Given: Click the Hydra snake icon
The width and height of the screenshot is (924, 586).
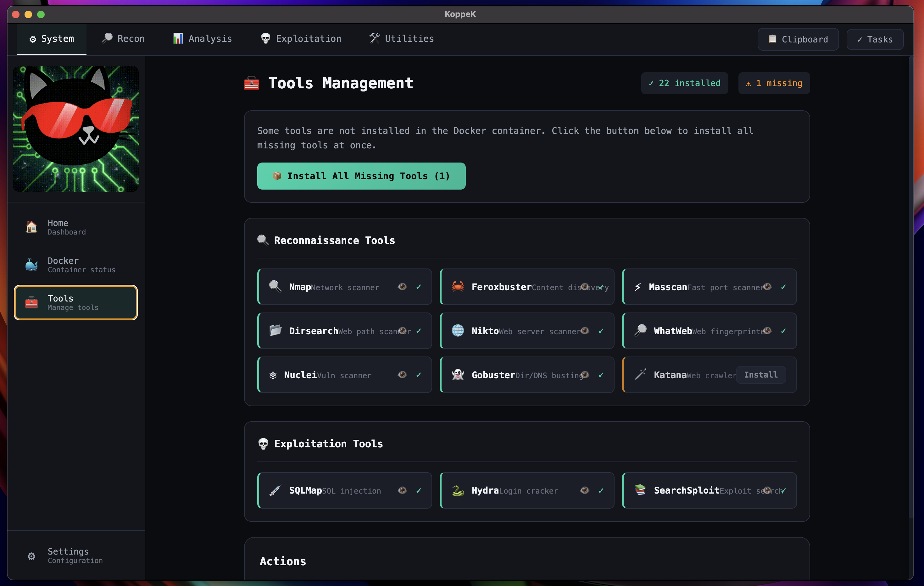Looking at the screenshot, I should tap(457, 490).
